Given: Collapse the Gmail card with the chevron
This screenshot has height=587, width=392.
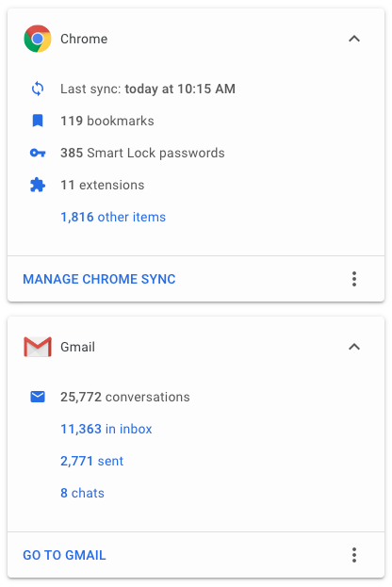Looking at the screenshot, I should coord(354,347).
